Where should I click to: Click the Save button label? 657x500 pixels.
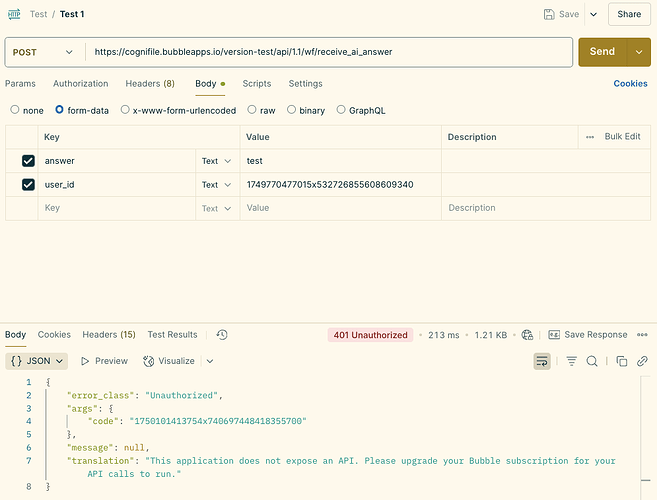coord(569,14)
